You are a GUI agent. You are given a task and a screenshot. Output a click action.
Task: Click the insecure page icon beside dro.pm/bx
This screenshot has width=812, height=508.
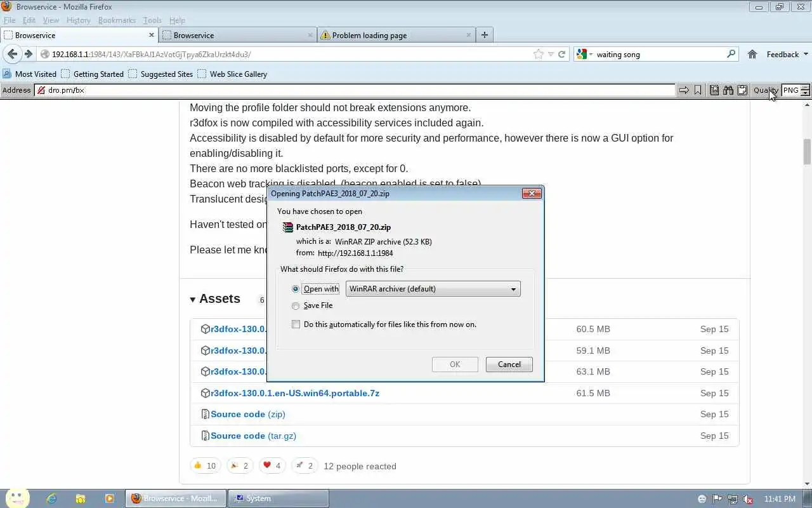[x=41, y=90]
